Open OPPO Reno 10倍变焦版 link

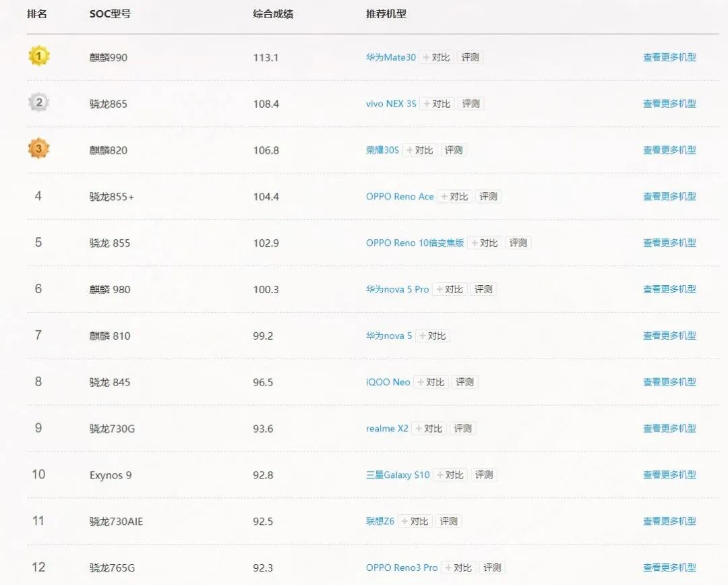coord(415,243)
